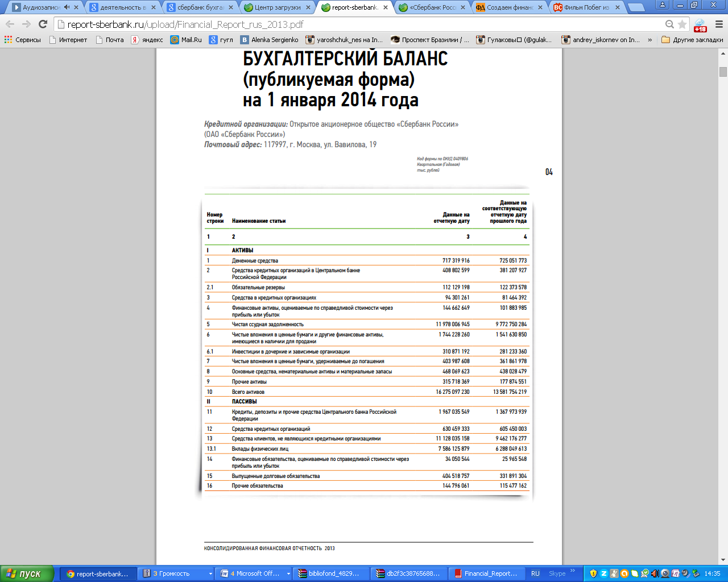Screen dimensions: 728x582
Task: Click the green leaf tray icon
Action: tap(635, 573)
